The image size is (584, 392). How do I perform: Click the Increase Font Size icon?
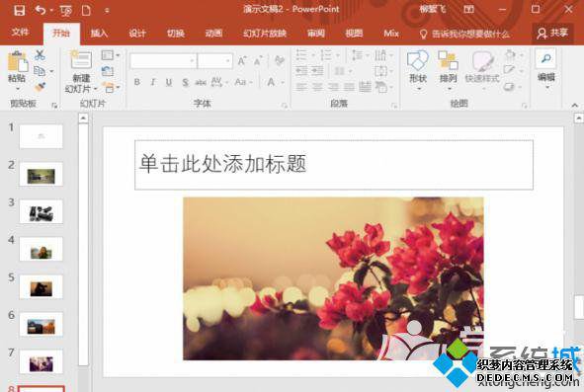click(242, 60)
